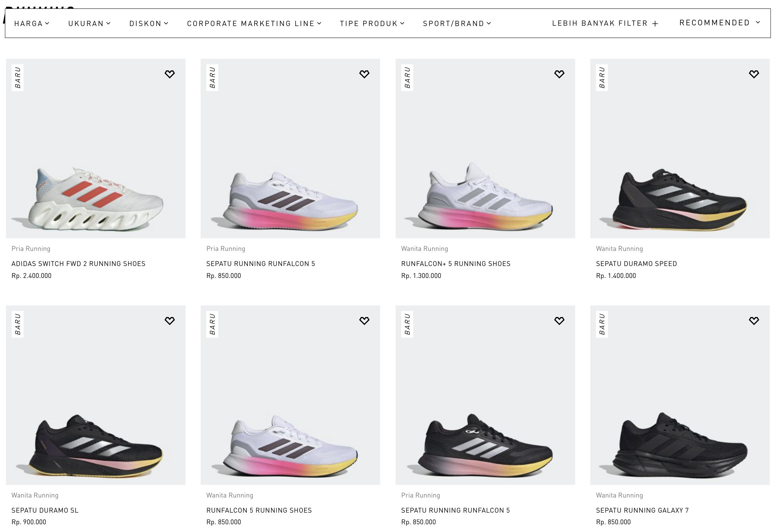Favorite the Runfalcon+ 5 Running Shoes heart

coord(559,74)
